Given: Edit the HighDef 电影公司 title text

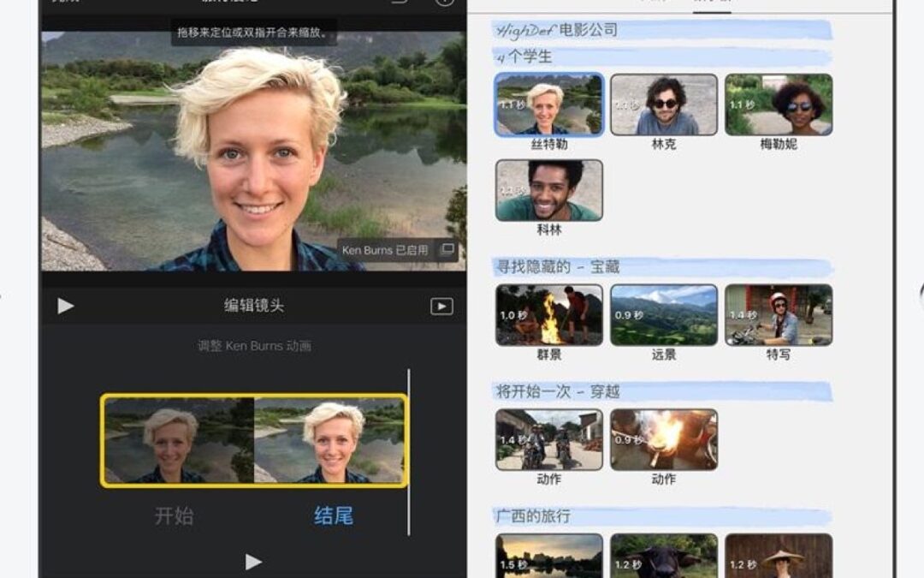Looking at the screenshot, I should (x=556, y=30).
